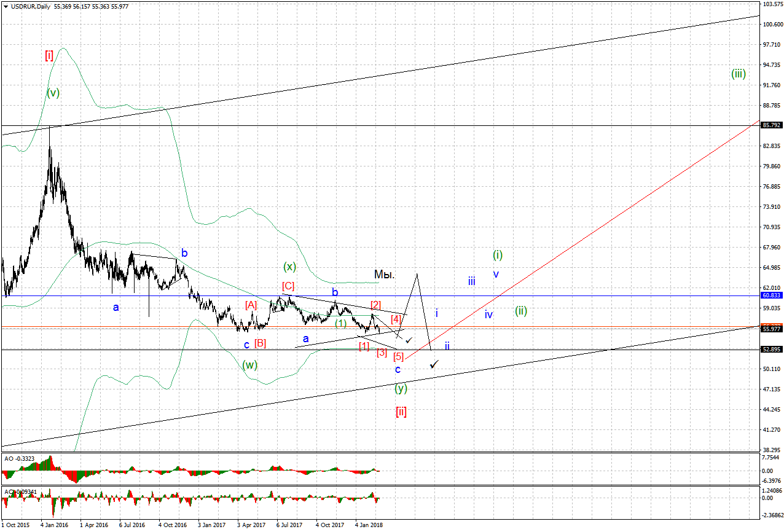Image resolution: width=784 pixels, height=532 pixels.
Task: Click the '1 Apr 2016' date label
Action: (94, 526)
